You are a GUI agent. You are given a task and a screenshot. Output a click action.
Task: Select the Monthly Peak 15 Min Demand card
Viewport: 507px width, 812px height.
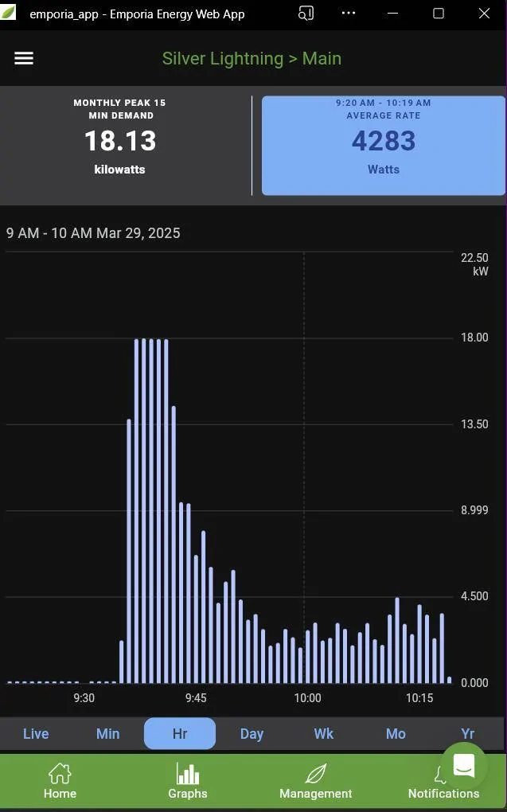click(119, 137)
